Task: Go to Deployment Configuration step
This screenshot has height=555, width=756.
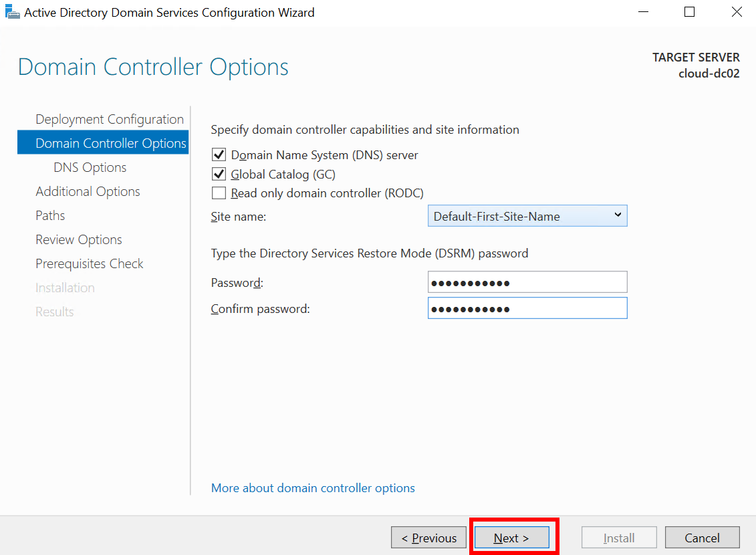Action: click(x=110, y=119)
